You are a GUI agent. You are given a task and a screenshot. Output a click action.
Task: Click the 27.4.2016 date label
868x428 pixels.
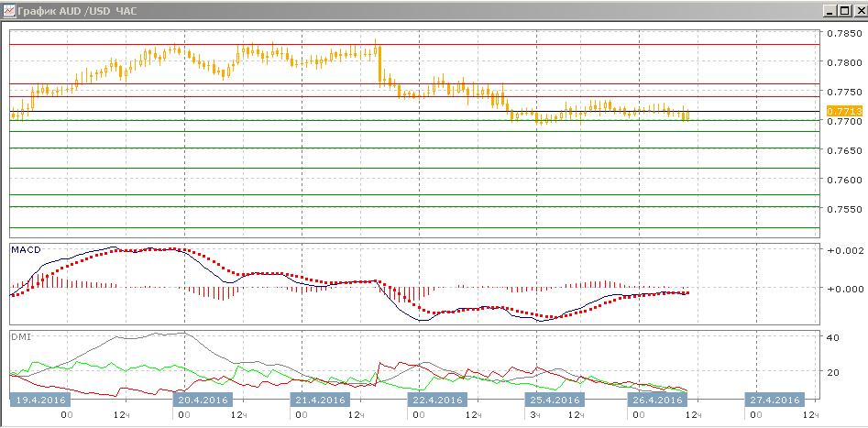click(x=775, y=400)
